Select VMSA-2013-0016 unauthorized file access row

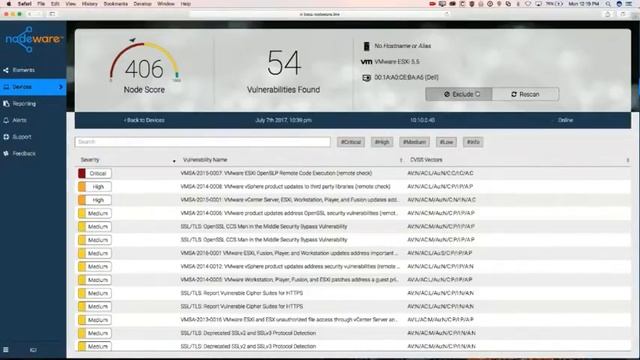353,320
